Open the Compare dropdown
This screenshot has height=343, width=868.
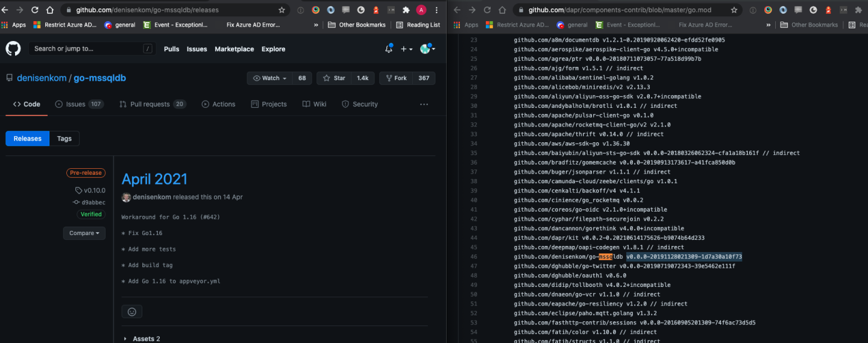(84, 233)
